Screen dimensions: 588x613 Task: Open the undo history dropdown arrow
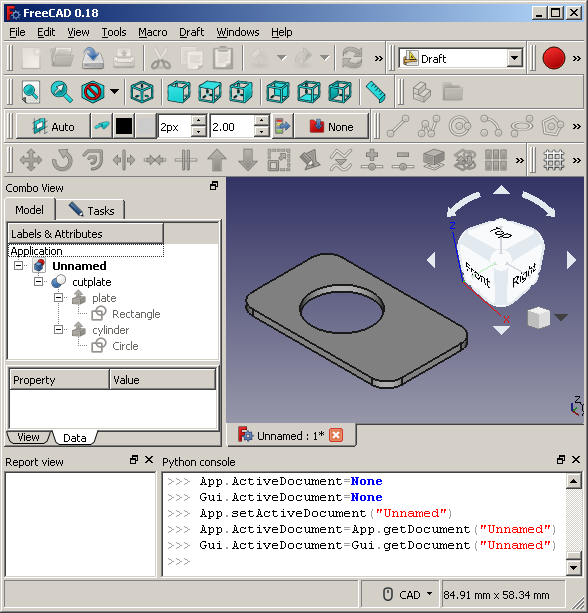281,58
